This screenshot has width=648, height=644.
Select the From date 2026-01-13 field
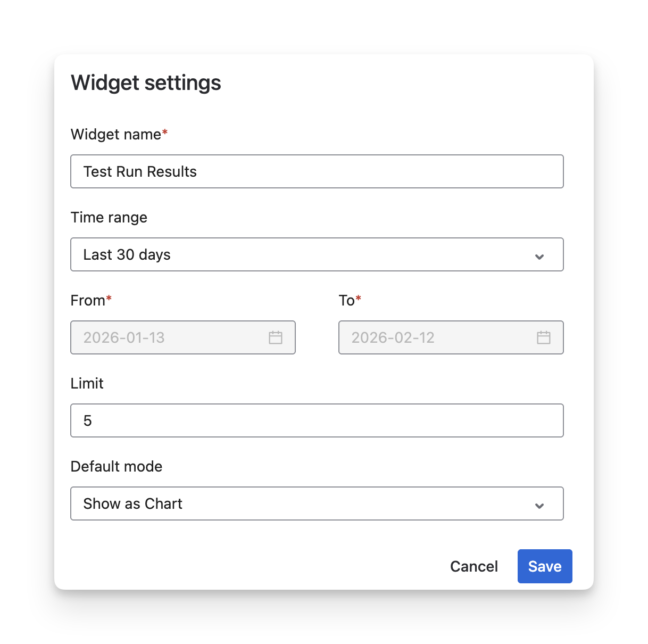[x=170, y=337]
